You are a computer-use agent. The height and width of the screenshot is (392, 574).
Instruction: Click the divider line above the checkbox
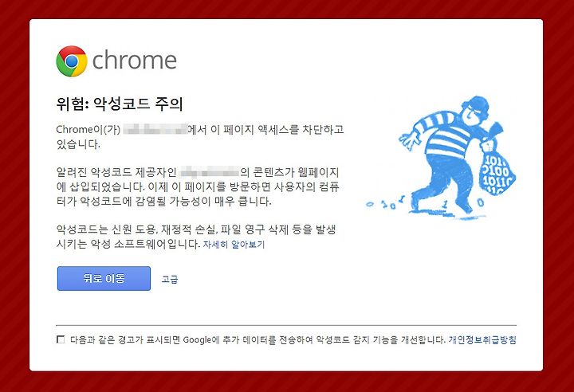tap(286, 325)
